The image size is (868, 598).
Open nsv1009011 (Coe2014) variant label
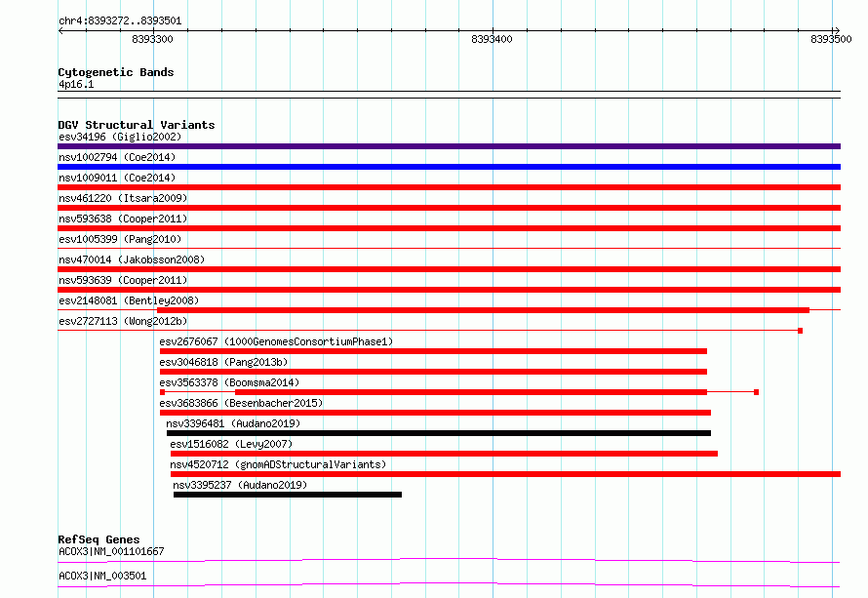coord(117,178)
